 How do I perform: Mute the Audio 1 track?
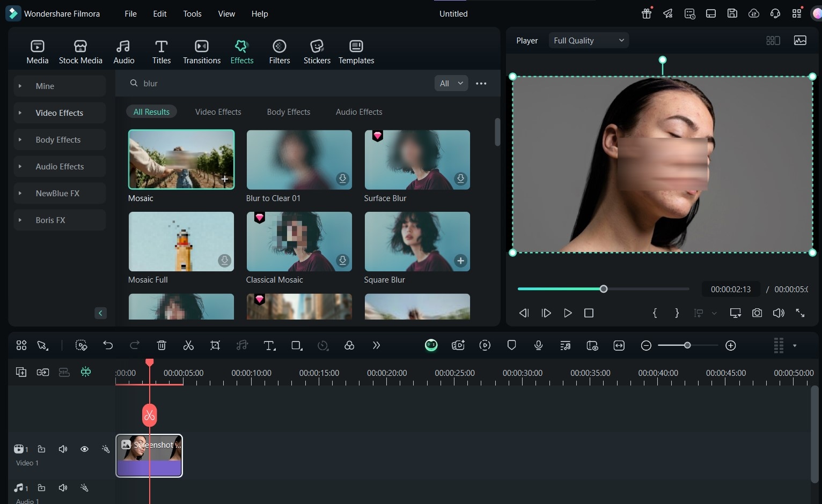[x=63, y=488]
